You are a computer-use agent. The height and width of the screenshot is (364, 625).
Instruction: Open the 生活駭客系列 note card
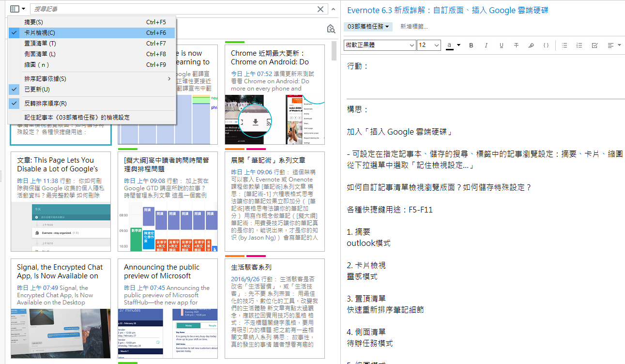coord(274,308)
